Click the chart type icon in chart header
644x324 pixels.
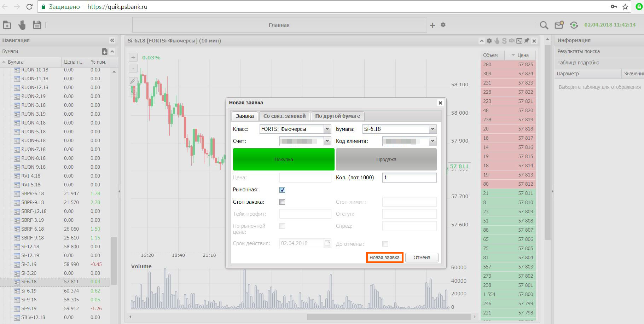pos(512,41)
